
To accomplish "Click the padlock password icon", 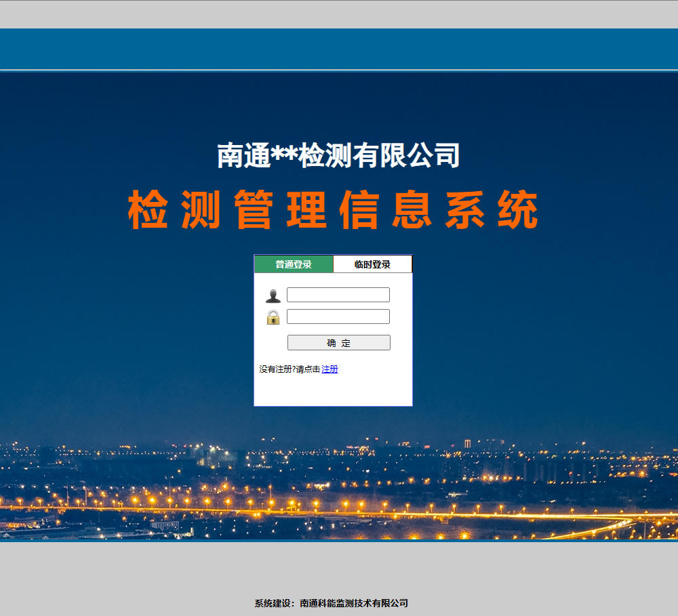I will (273, 317).
